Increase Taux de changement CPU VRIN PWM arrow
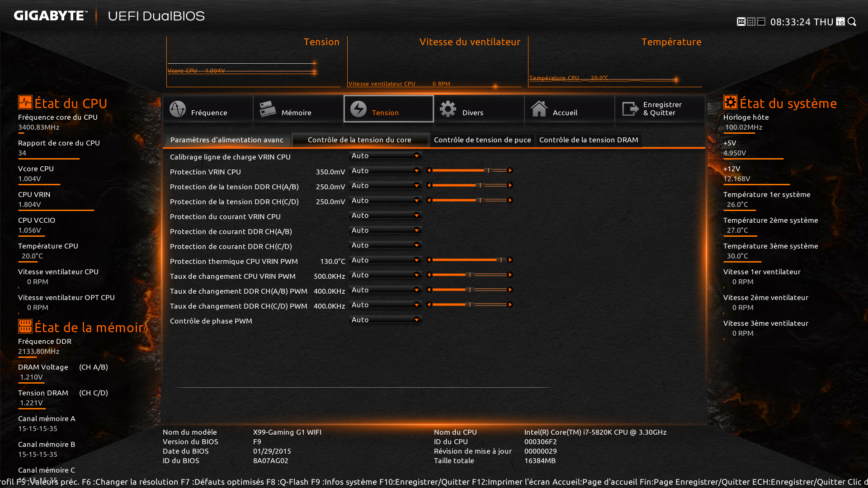The image size is (868, 488). 510,275
